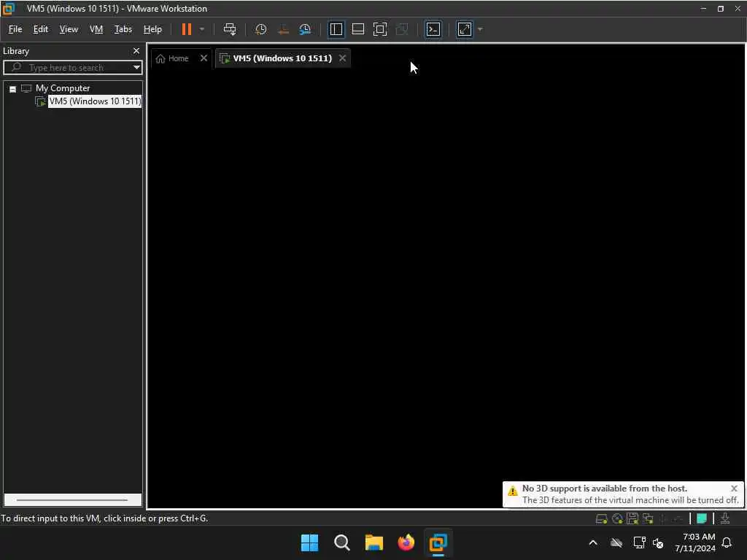747x560 pixels.
Task: Click the hard disk status bar icon
Action: click(601, 519)
